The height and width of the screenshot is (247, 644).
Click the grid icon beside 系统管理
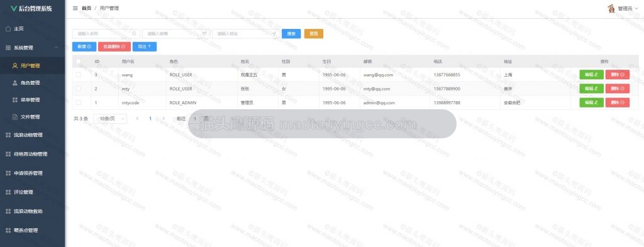click(x=8, y=48)
